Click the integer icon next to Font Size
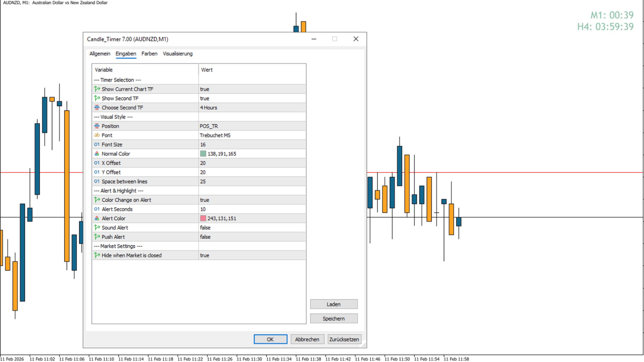 [x=97, y=144]
